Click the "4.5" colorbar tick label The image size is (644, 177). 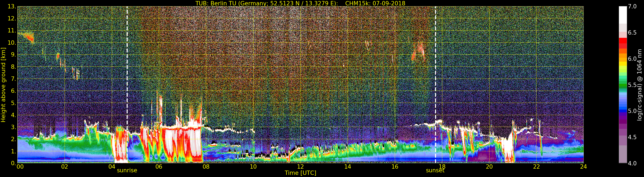click(632, 137)
